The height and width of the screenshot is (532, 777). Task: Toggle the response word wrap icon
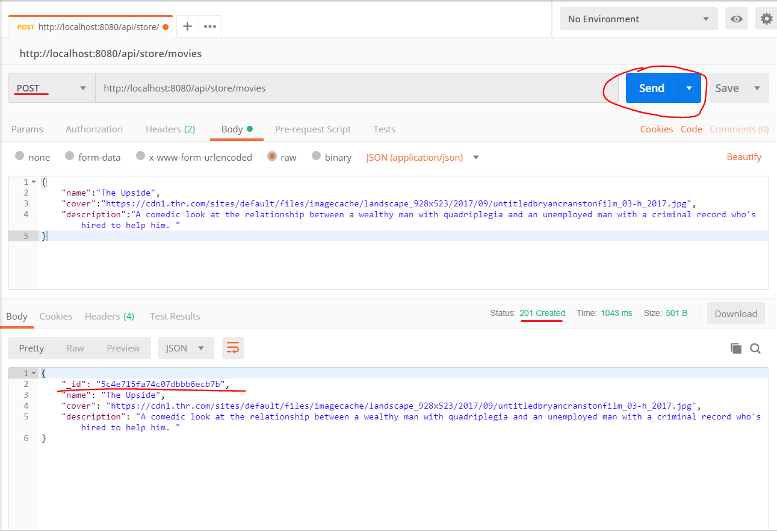coord(233,348)
